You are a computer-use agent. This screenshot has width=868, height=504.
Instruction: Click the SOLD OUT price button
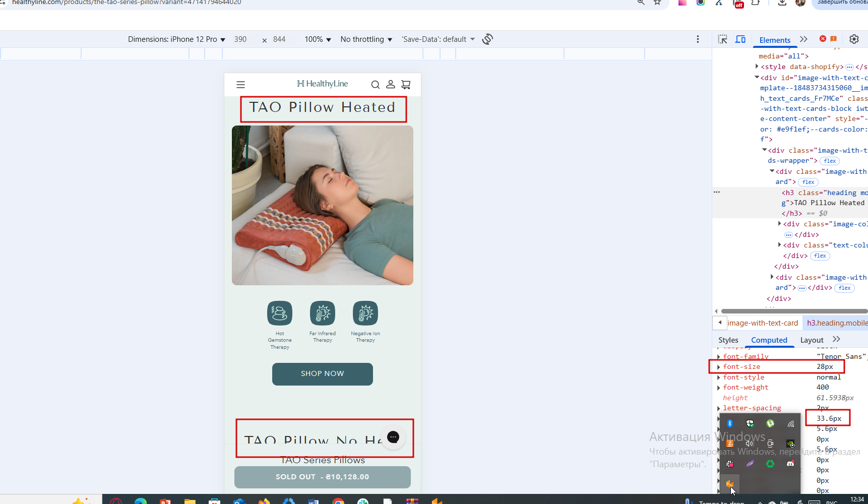[x=323, y=477]
